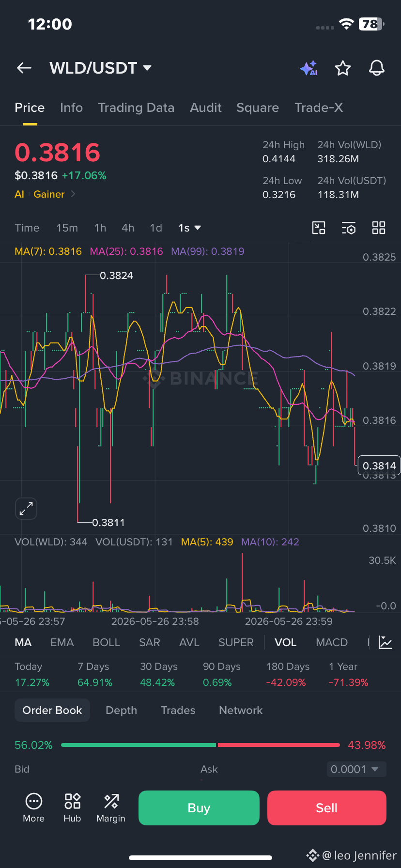Tap the red Sell button

(x=327, y=808)
